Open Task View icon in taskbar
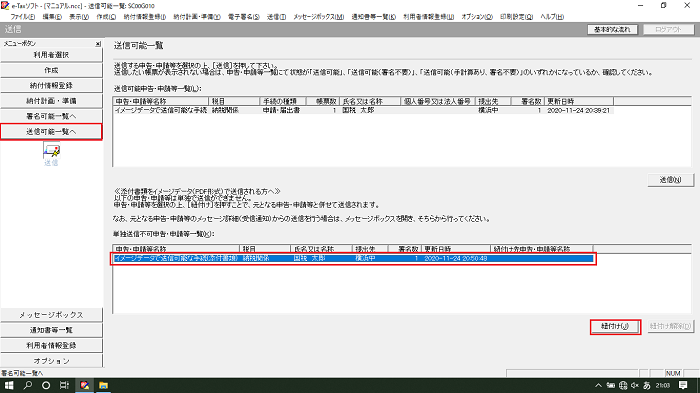Image resolution: width=700 pixels, height=393 pixels. point(64,385)
